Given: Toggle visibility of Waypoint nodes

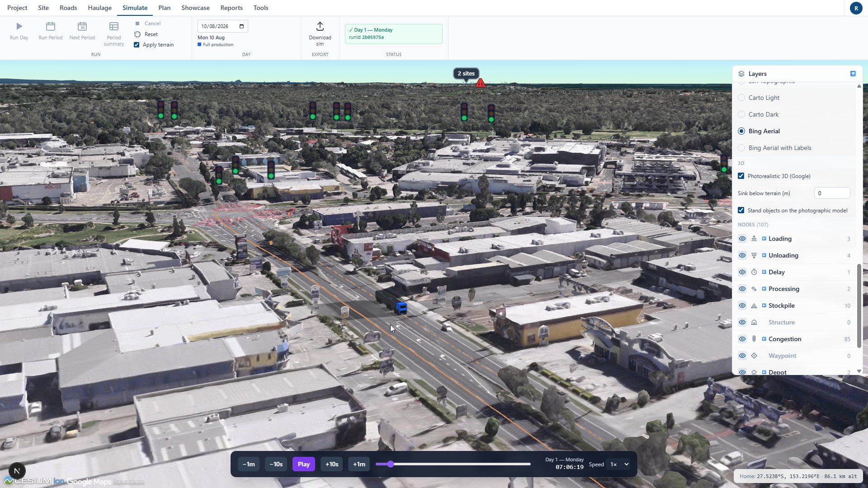Looking at the screenshot, I should [742, 356].
